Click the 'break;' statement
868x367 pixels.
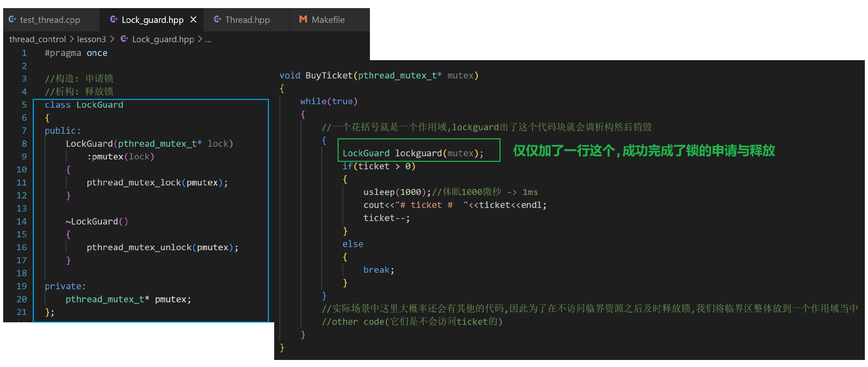(x=379, y=270)
